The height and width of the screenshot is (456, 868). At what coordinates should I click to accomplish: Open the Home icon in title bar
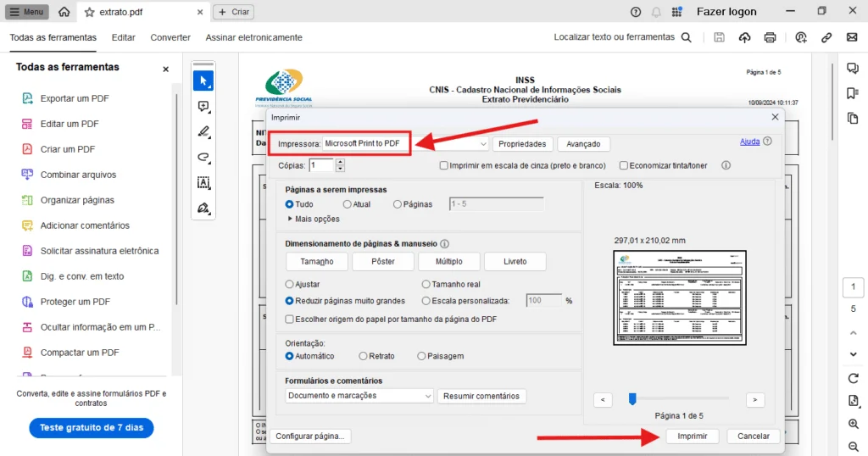[x=64, y=12]
